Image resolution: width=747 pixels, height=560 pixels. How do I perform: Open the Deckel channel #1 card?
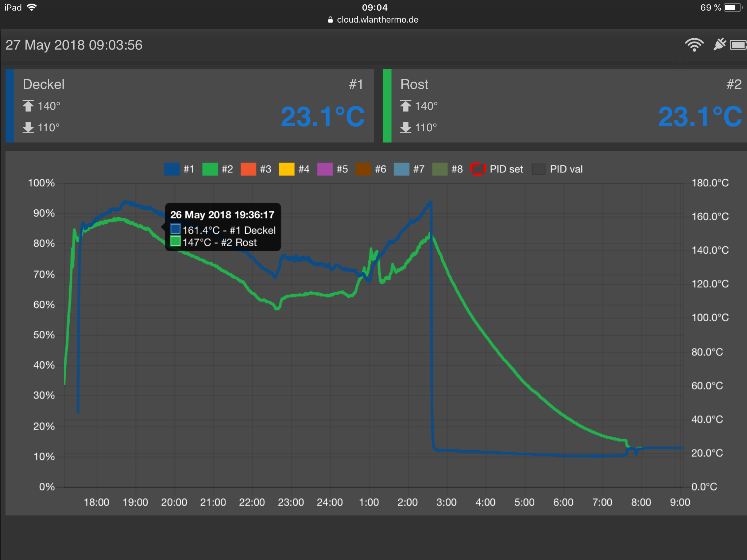pos(190,106)
